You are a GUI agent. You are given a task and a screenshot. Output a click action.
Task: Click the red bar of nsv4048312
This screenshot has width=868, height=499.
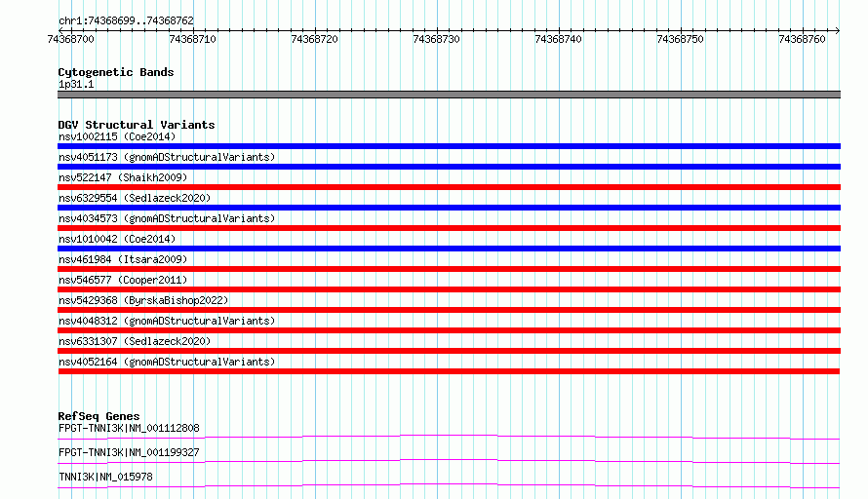[x=449, y=330]
